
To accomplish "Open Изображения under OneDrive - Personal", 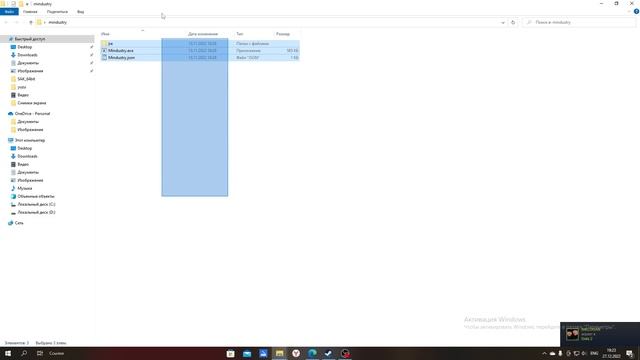I will (30, 129).
